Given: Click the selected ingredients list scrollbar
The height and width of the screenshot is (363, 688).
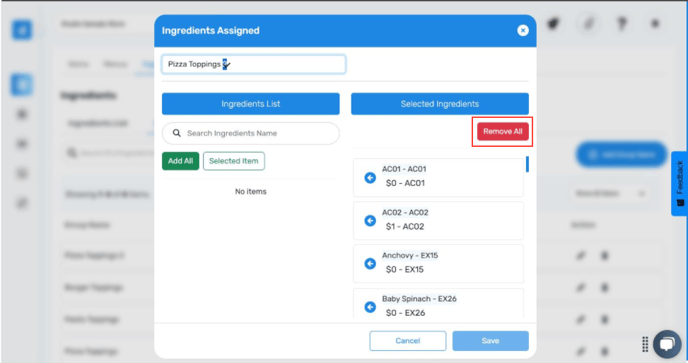Looking at the screenshot, I should (x=527, y=164).
